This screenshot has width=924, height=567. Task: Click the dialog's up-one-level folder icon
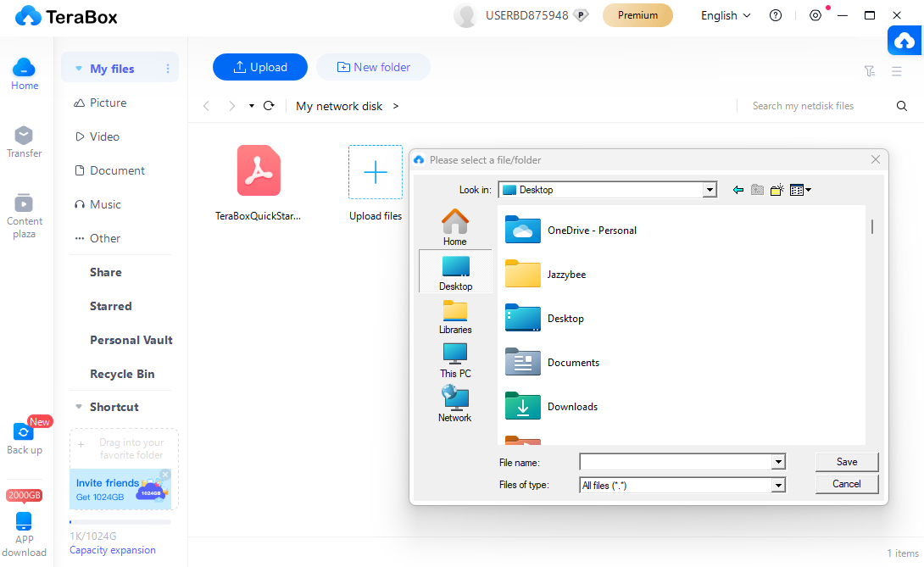(757, 190)
